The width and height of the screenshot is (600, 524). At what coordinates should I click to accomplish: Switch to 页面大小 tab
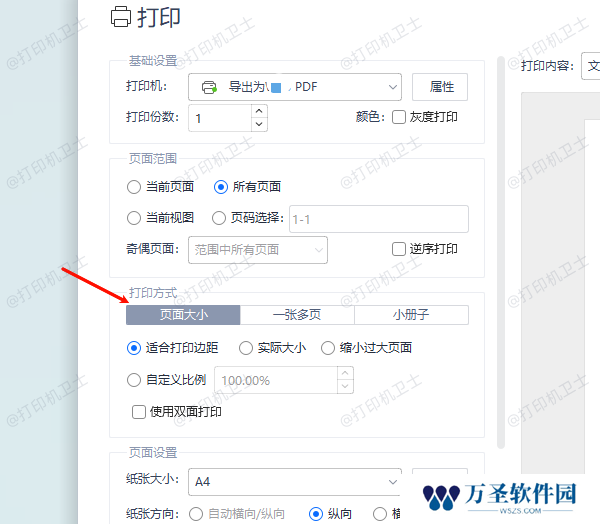tap(183, 315)
